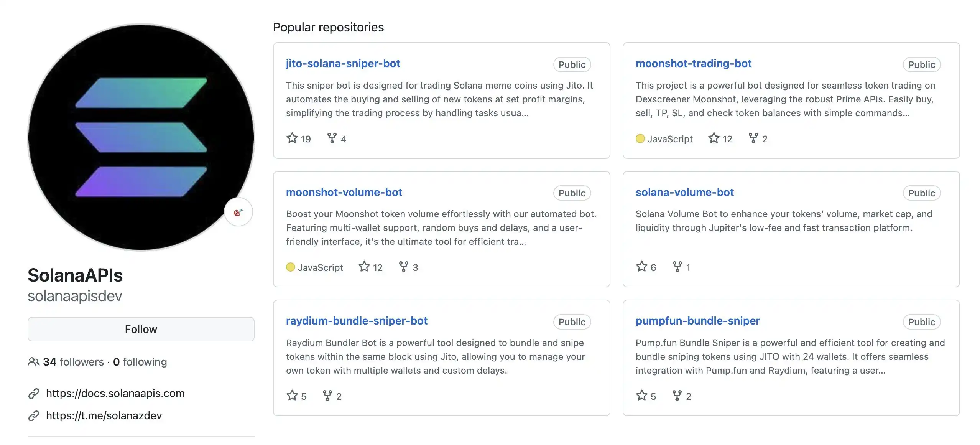
Task: Click the jito-solana-sniper-bot repository link
Action: (343, 63)
